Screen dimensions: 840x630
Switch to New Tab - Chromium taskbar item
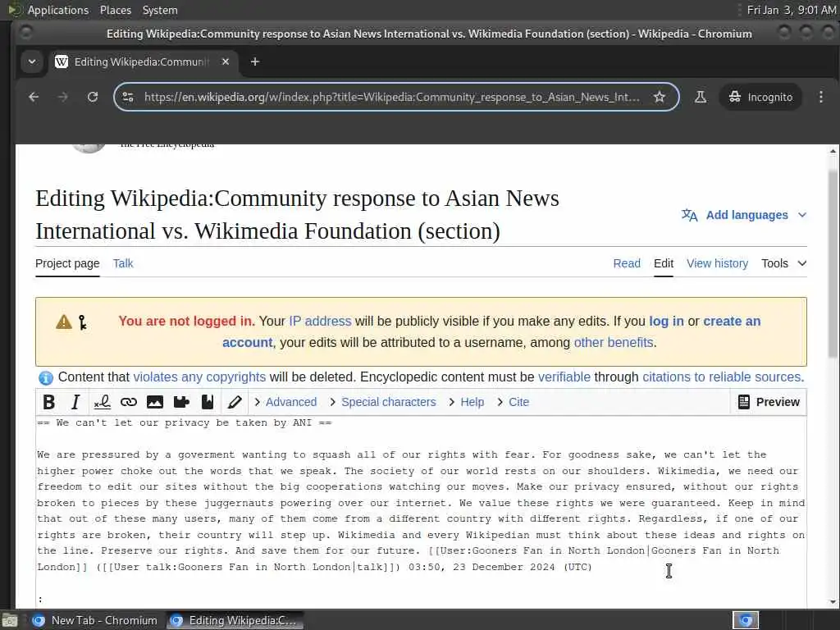click(95, 620)
